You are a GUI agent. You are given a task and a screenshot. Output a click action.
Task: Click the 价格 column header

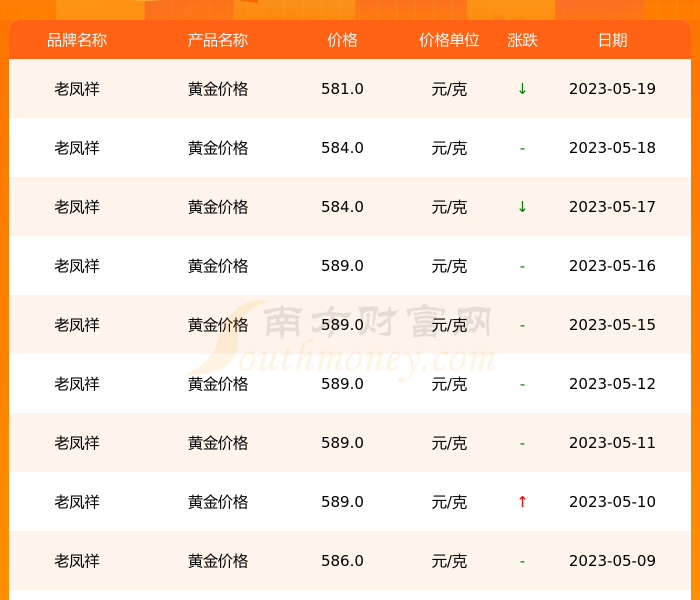pos(342,40)
